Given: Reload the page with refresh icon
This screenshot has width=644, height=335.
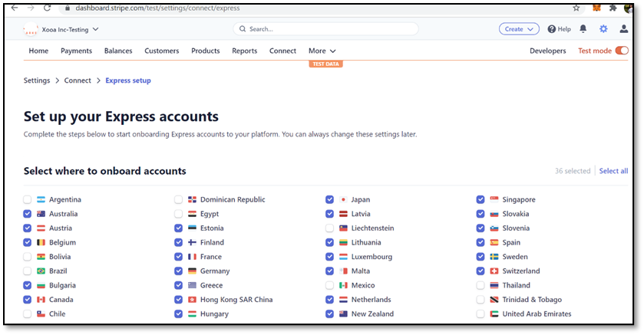Looking at the screenshot, I should point(48,8).
